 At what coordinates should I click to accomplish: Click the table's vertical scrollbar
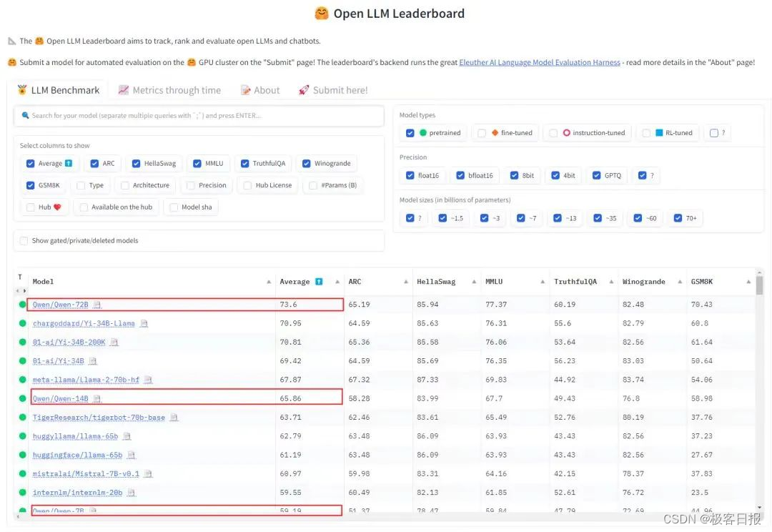point(760,286)
